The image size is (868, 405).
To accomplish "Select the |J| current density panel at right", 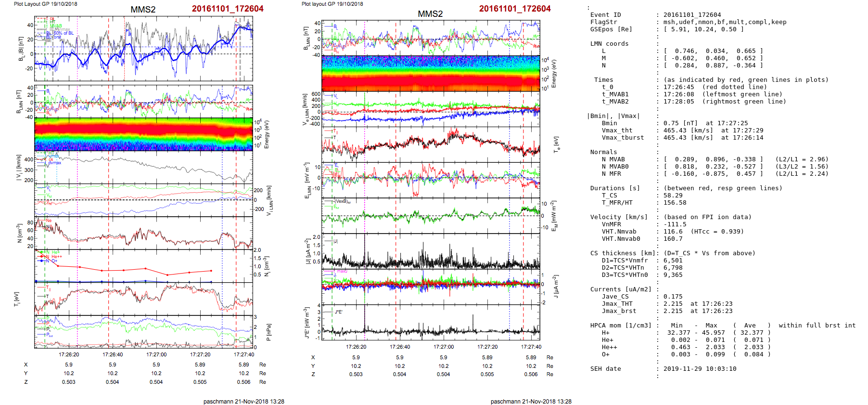I will point(431,250).
